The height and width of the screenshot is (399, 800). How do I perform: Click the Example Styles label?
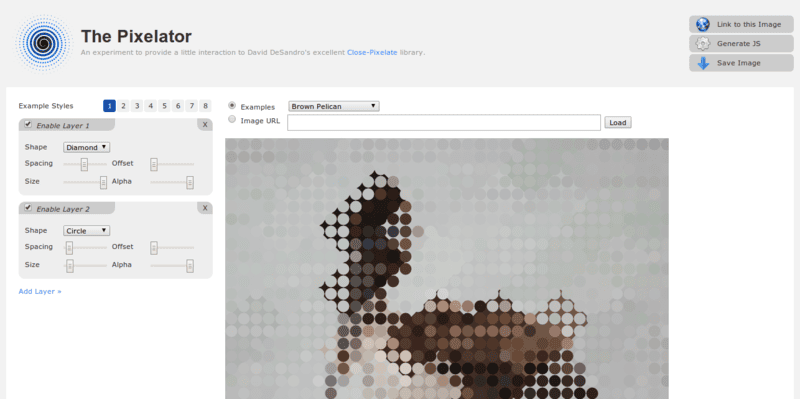coord(46,106)
